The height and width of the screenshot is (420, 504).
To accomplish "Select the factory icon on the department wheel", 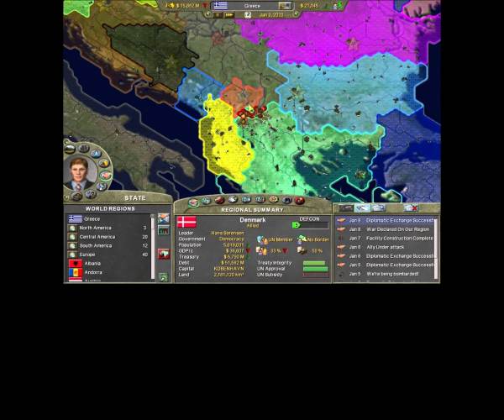I will click(x=83, y=148).
